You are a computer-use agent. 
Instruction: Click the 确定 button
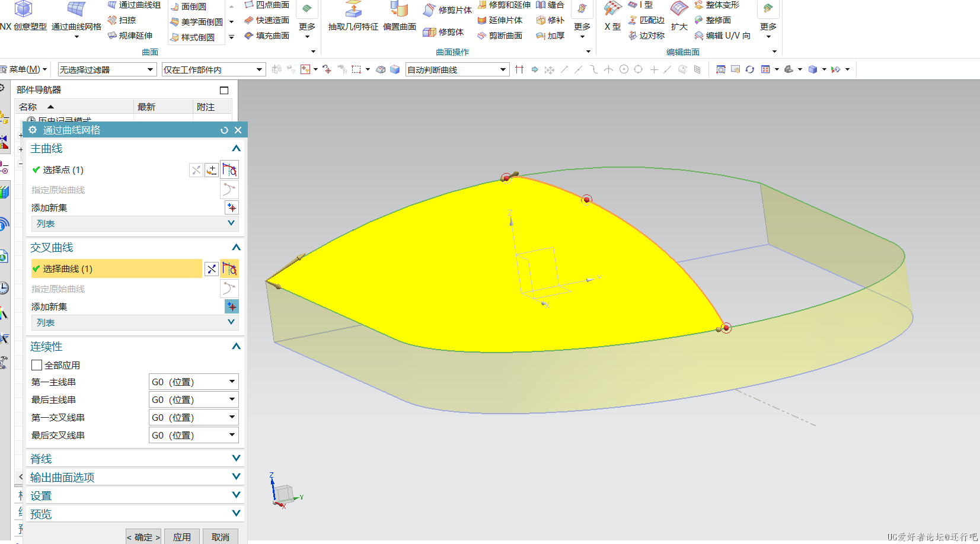pos(143,537)
